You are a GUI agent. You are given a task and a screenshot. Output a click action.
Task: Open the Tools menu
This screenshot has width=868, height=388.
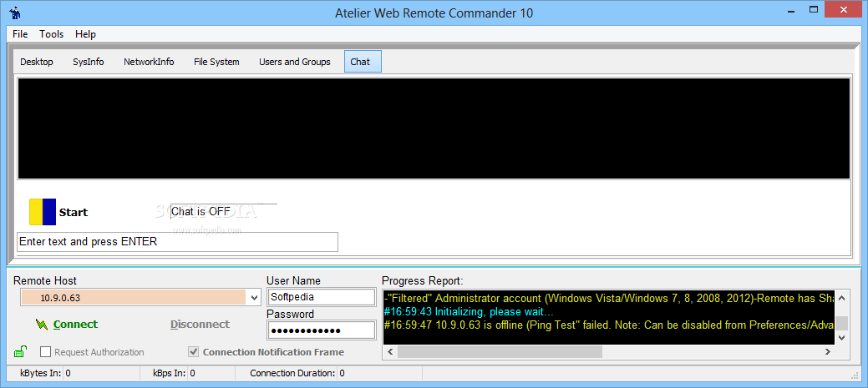tap(52, 34)
